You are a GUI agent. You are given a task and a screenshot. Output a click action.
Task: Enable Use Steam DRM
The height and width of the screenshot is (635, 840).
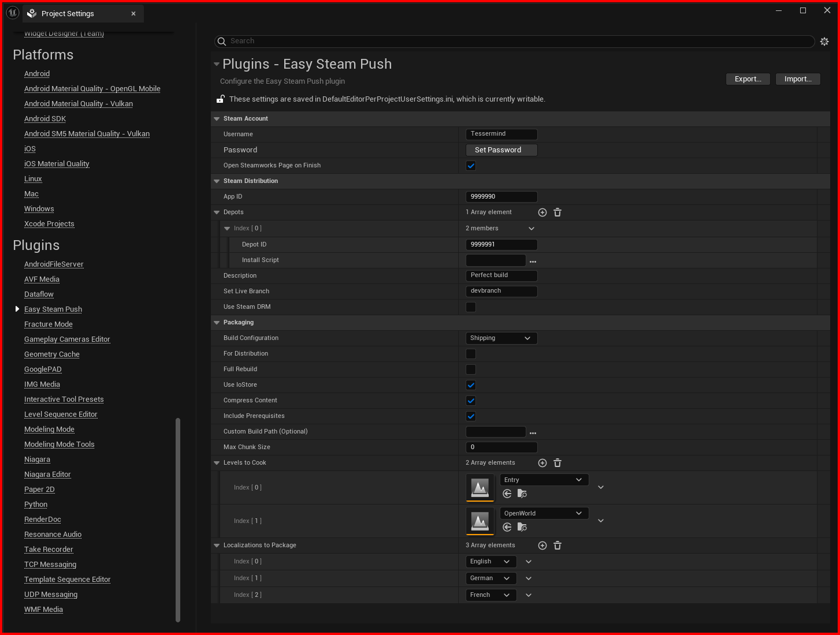pyautogui.click(x=471, y=307)
